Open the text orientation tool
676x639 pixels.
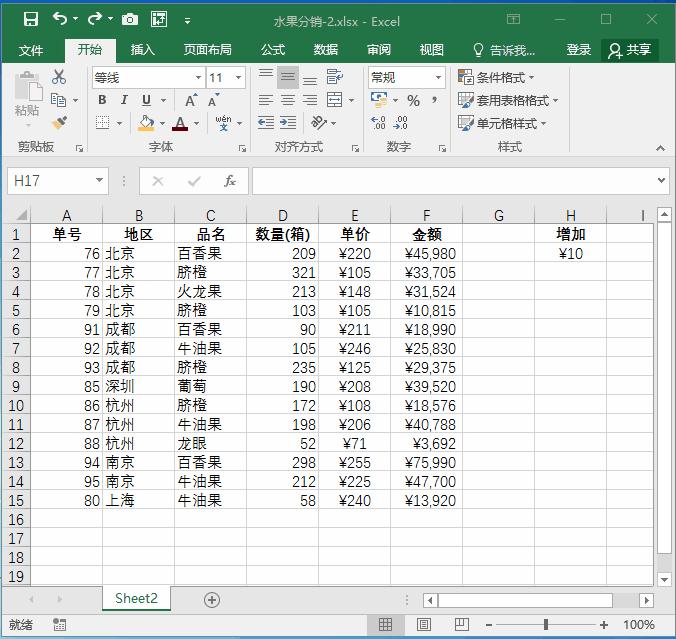click(319, 123)
